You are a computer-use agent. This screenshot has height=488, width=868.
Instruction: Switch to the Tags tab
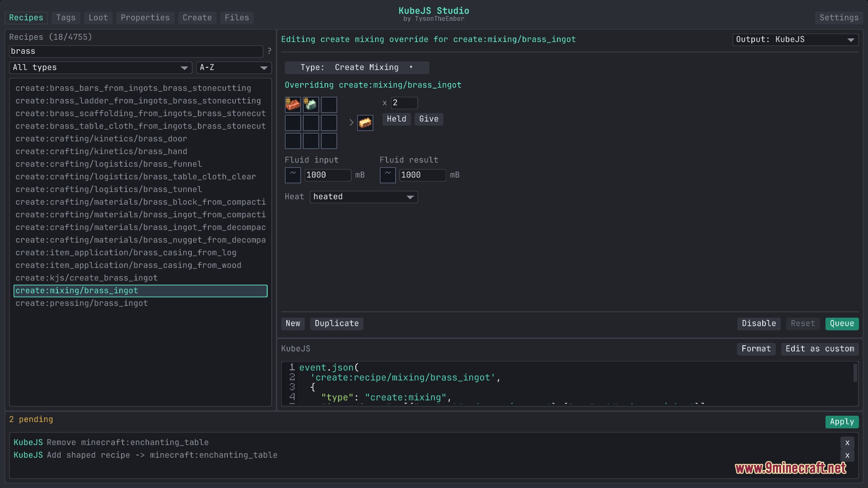coord(66,18)
